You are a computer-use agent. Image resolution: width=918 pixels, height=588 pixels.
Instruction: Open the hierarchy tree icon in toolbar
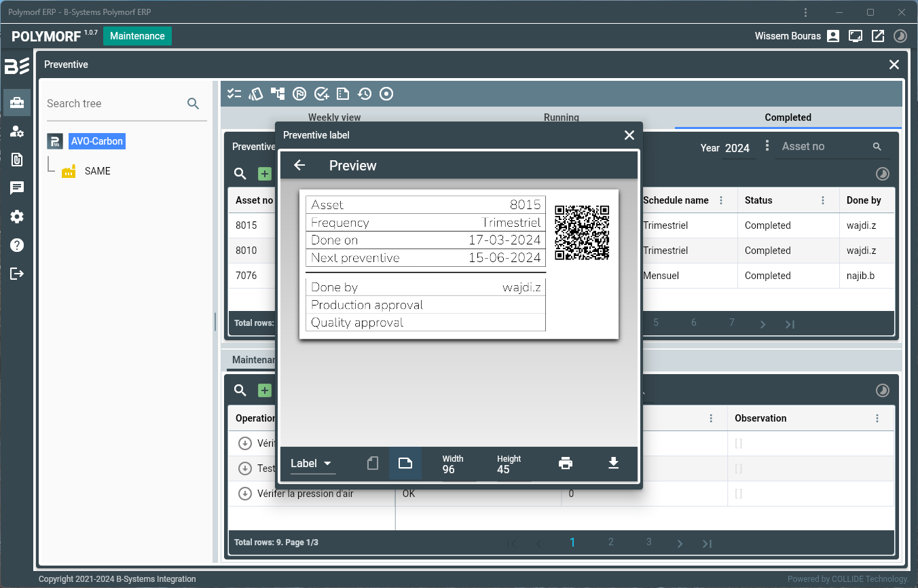[x=278, y=94]
